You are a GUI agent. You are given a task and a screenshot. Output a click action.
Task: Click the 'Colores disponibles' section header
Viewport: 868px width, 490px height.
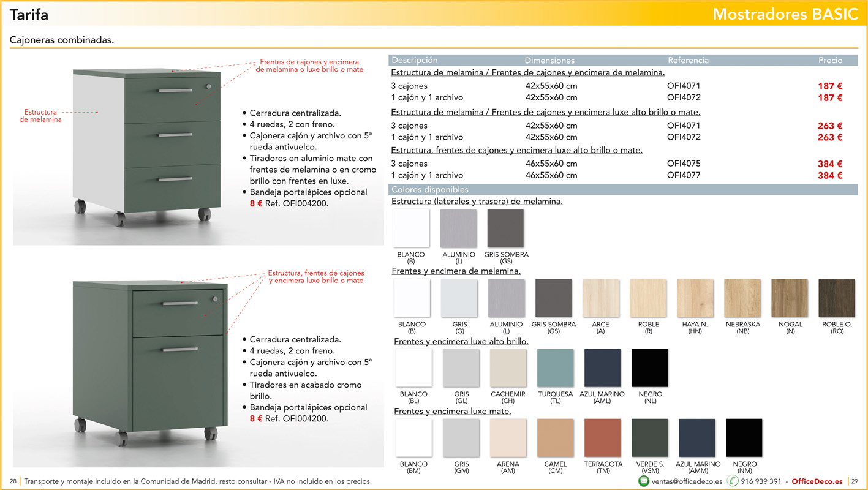(430, 190)
